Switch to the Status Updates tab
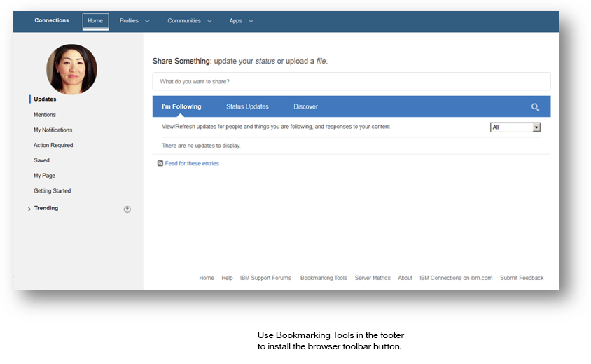Viewport: 591px width, 364px height. (247, 107)
